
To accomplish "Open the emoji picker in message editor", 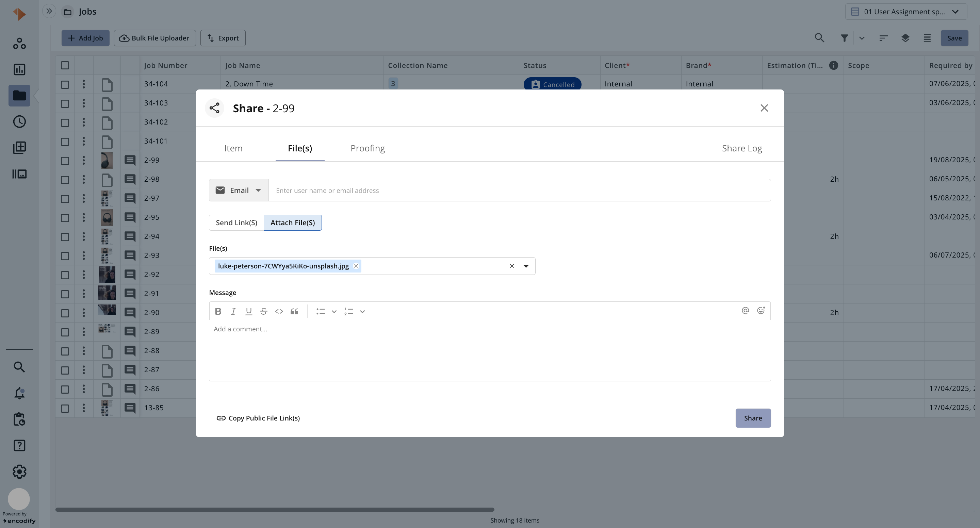I will [x=761, y=310].
